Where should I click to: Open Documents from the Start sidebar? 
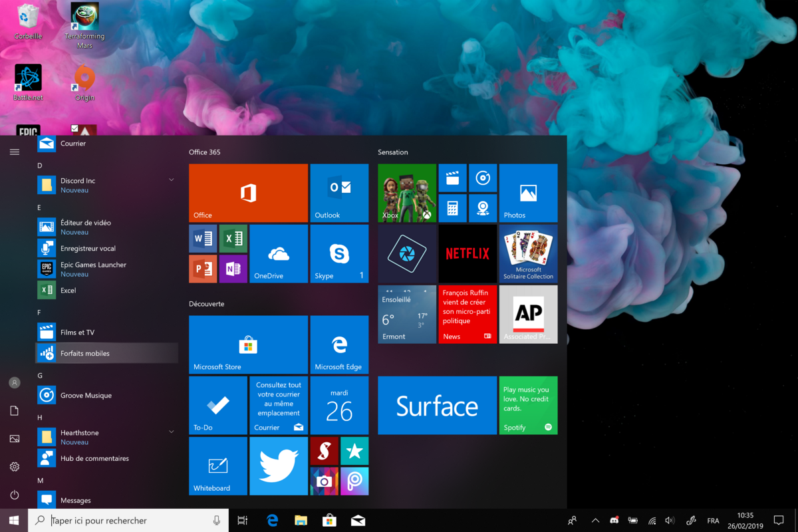(x=15, y=411)
